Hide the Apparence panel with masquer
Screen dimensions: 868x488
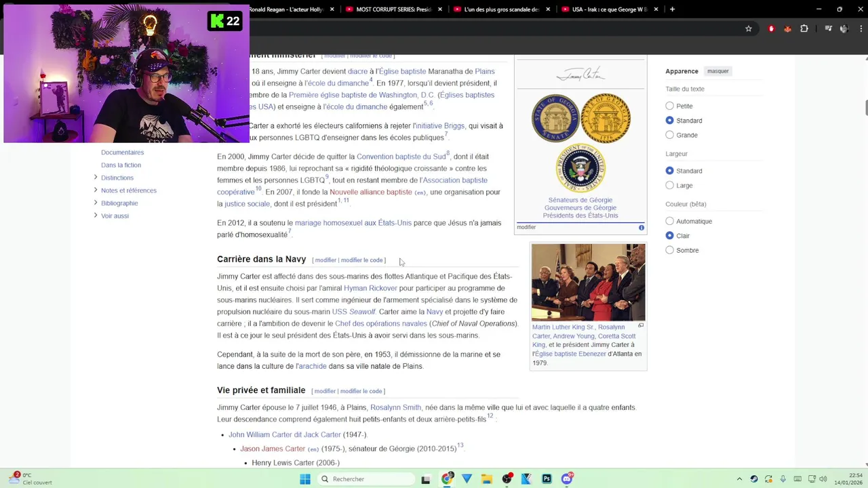tap(718, 71)
